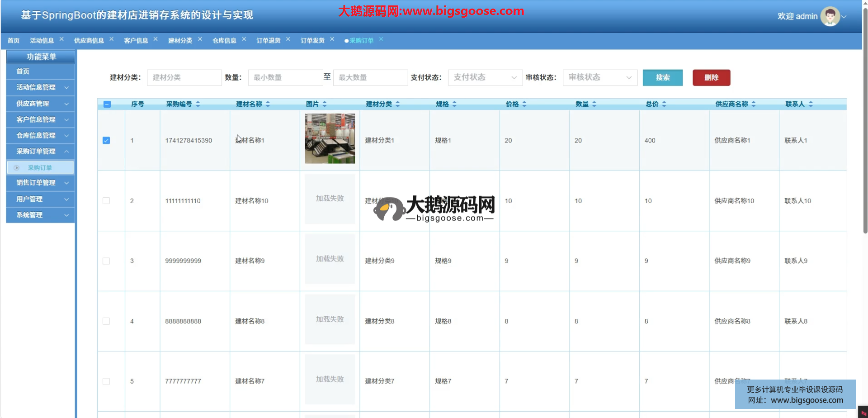Check the checkbox for row 3
Viewport: 868px width, 418px height.
click(106, 261)
